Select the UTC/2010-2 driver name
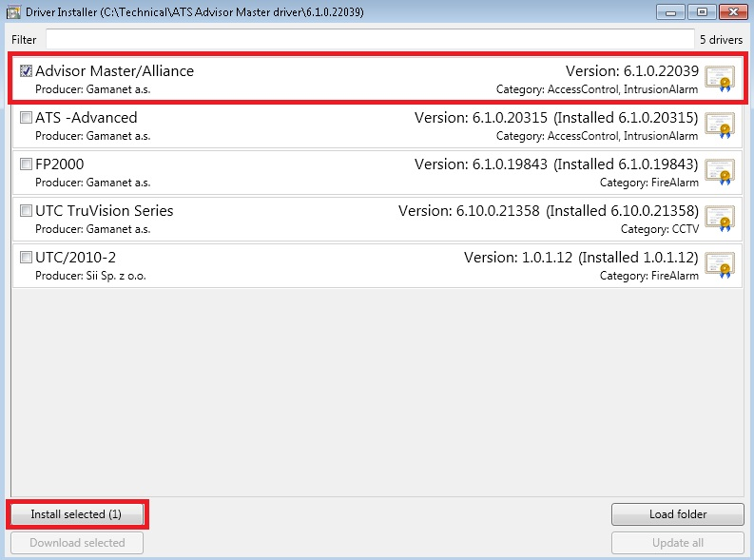 (75, 258)
